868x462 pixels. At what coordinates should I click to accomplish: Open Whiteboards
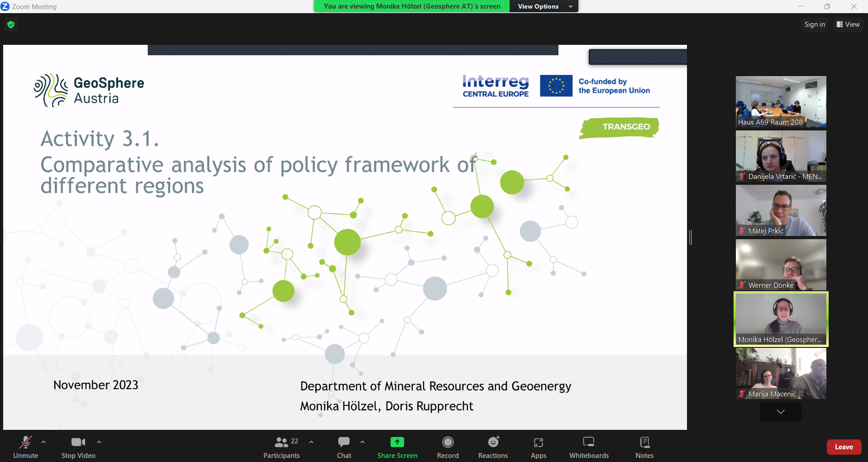point(589,447)
